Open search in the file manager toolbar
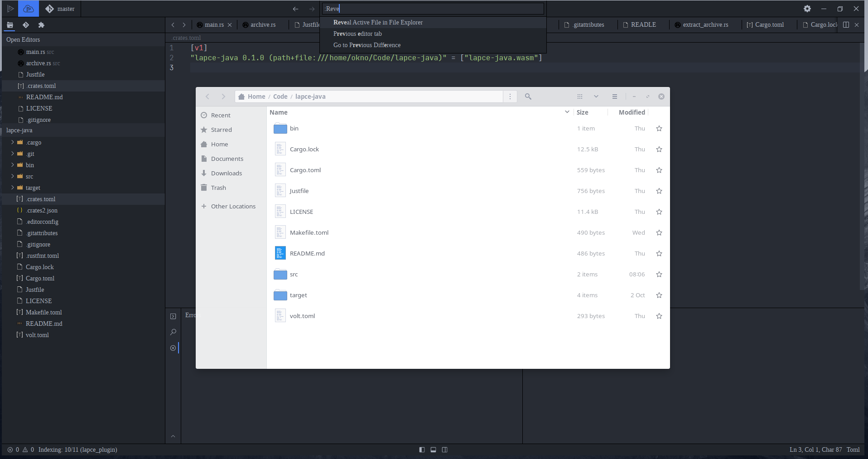The width and height of the screenshot is (868, 459). tap(528, 96)
